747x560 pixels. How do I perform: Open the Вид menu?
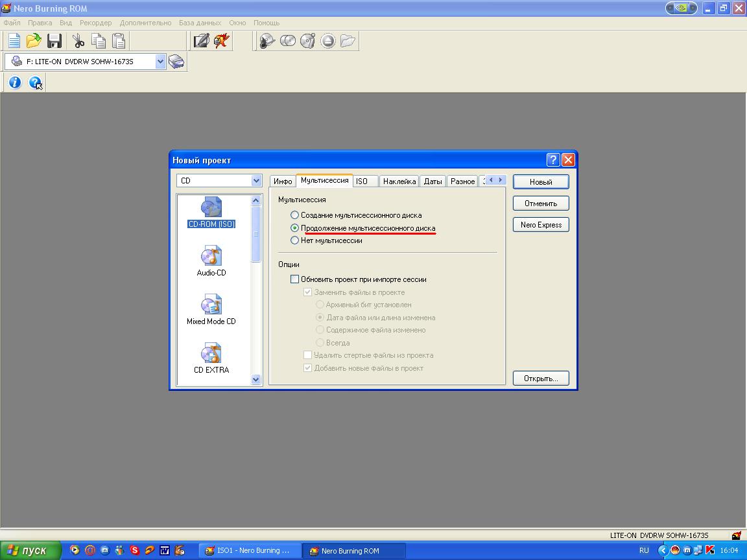[65, 23]
